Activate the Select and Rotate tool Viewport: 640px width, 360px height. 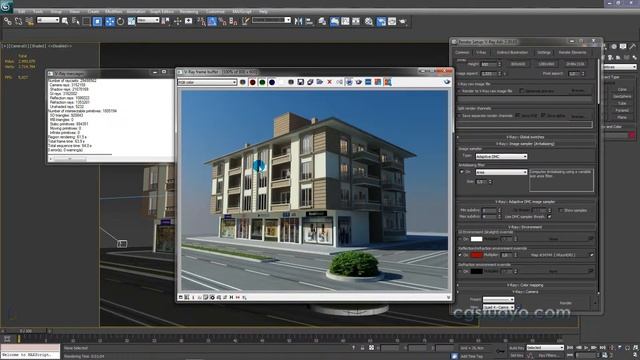[x=120, y=21]
